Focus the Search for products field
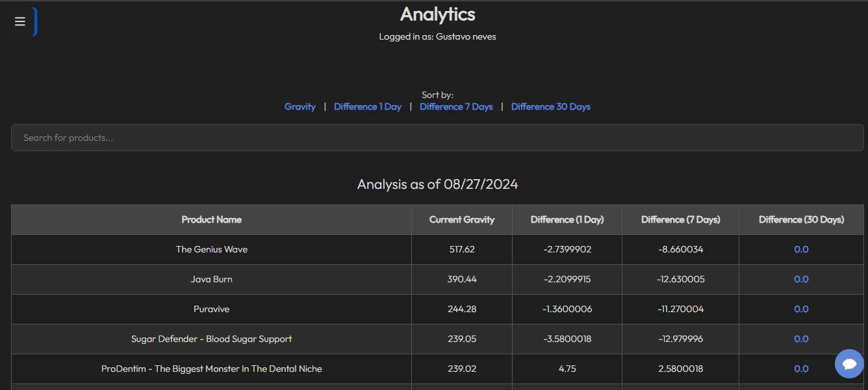Viewport: 868px width, 390px height. click(x=437, y=138)
